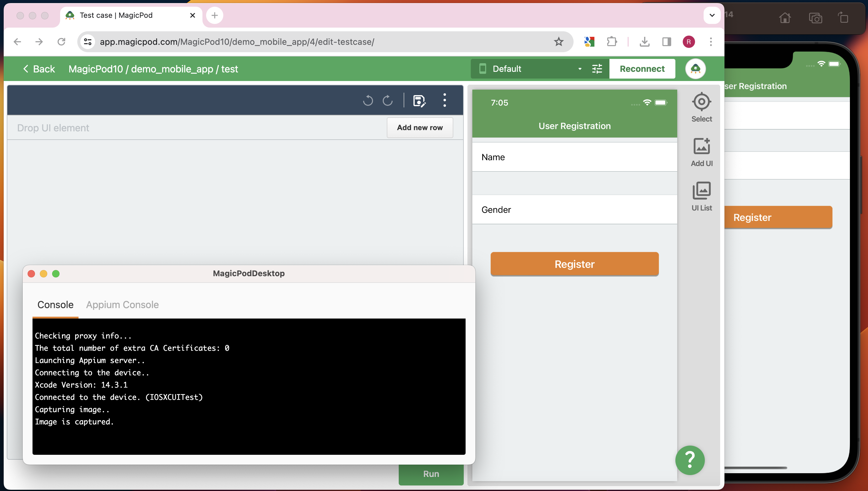Image resolution: width=868 pixels, height=491 pixels.
Task: Open a new Chrome tab
Action: point(215,15)
